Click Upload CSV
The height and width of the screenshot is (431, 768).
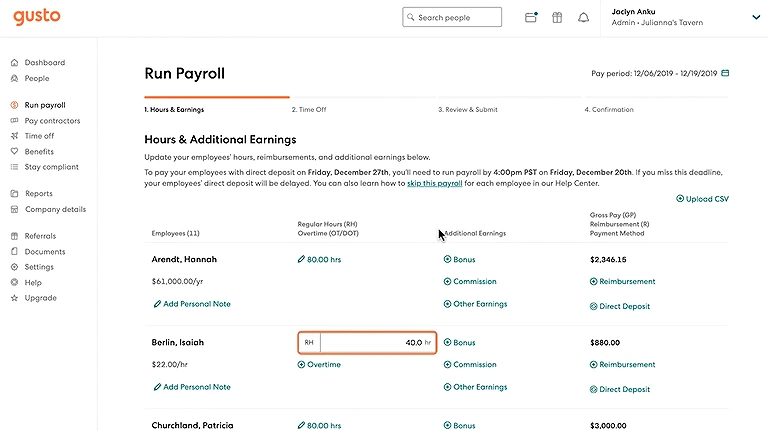pos(702,199)
